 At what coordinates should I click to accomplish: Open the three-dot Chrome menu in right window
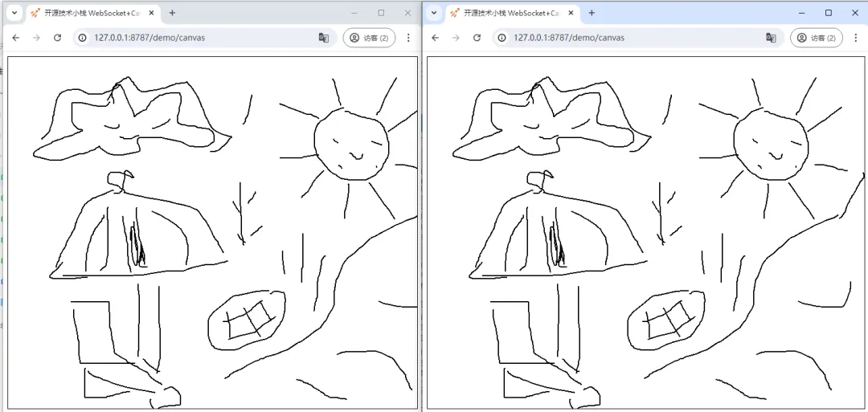point(856,38)
